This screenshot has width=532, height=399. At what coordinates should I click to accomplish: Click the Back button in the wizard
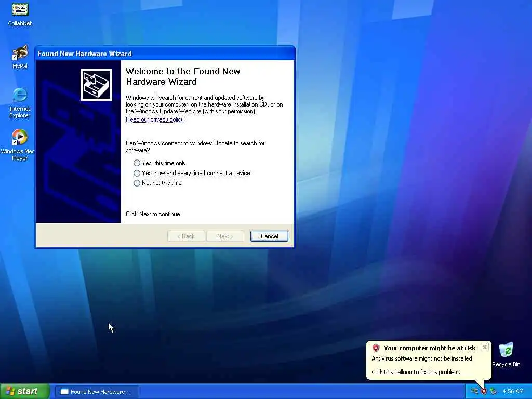[186, 236]
